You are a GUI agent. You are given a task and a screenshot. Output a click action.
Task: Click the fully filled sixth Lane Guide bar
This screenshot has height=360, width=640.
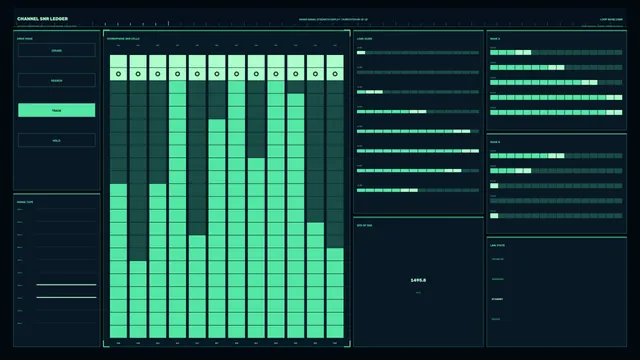pos(418,151)
